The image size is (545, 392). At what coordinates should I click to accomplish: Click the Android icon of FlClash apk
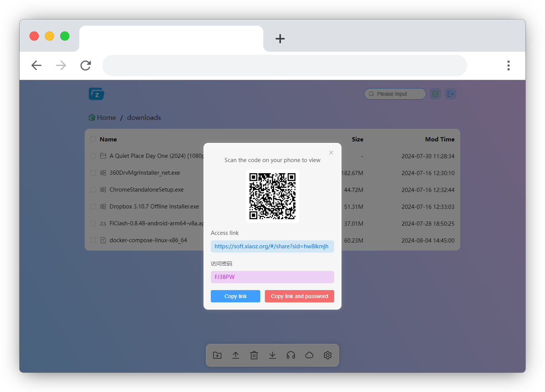point(103,223)
